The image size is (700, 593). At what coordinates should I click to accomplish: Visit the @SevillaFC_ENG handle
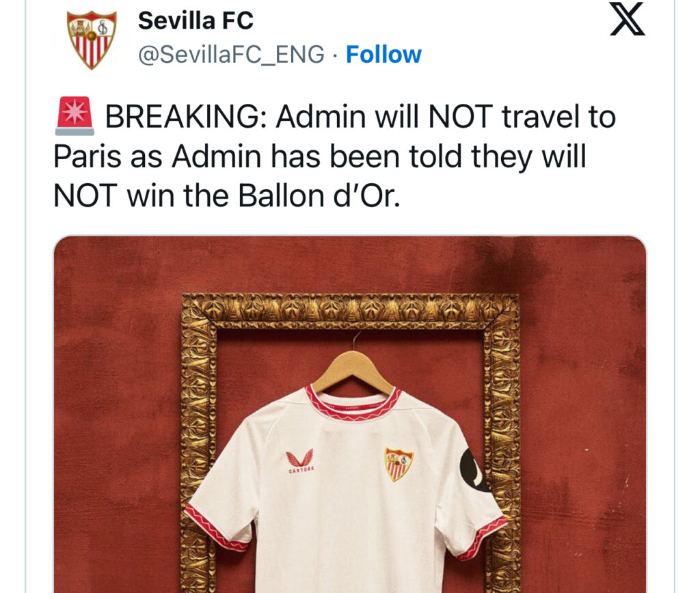pos(231,55)
